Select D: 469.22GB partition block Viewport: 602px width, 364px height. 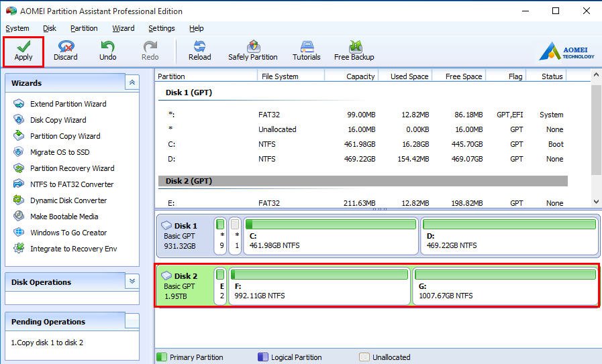pyautogui.click(x=509, y=236)
